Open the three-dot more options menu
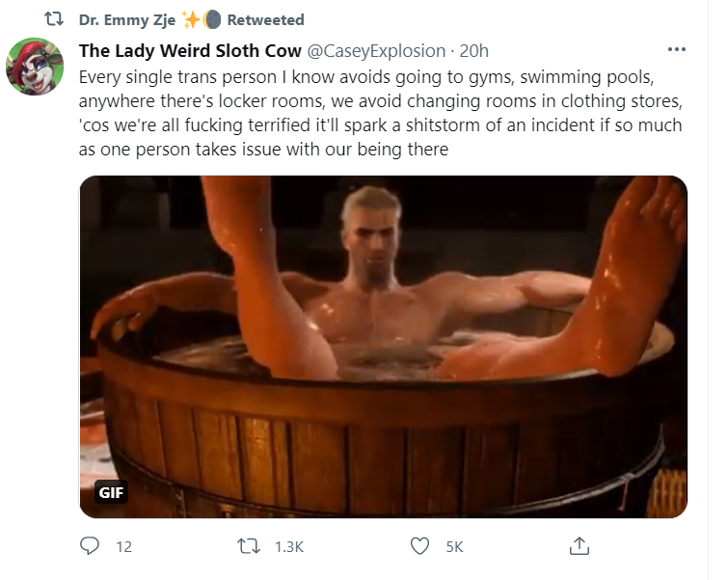The width and height of the screenshot is (728, 580). (677, 49)
